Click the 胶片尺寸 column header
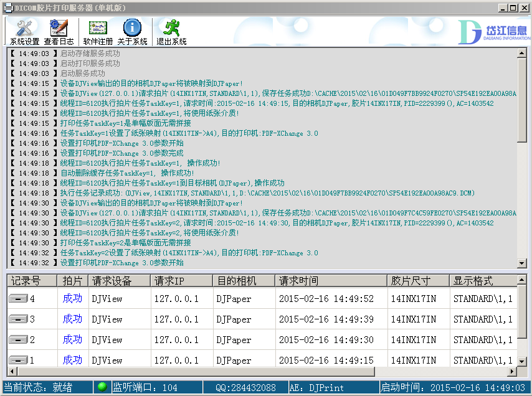The width and height of the screenshot is (532, 396). click(419, 281)
